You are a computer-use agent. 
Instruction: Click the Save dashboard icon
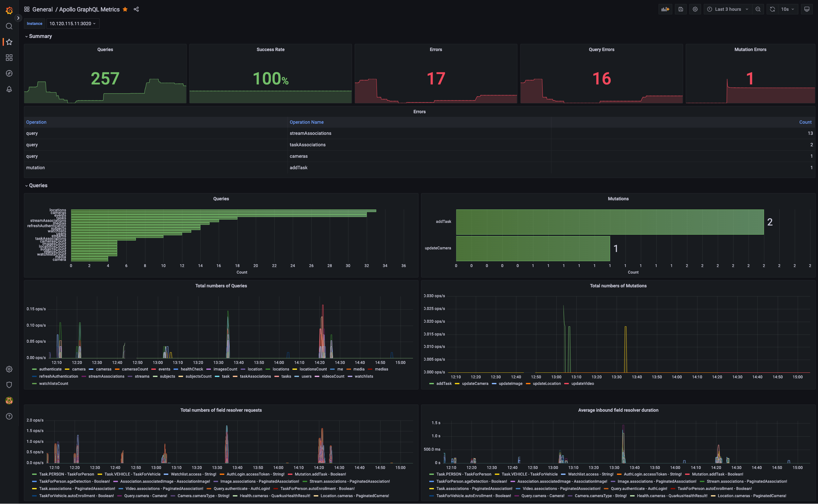pyautogui.click(x=680, y=9)
